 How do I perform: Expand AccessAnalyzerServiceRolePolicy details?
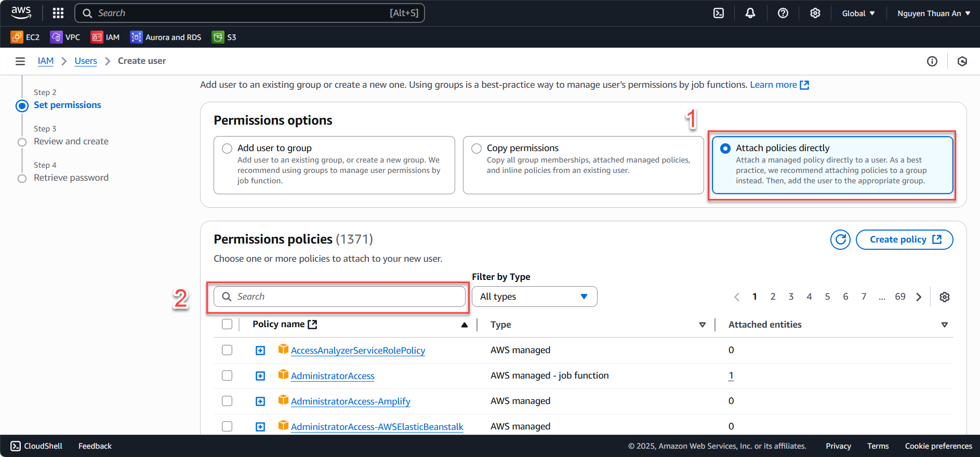tap(260, 351)
